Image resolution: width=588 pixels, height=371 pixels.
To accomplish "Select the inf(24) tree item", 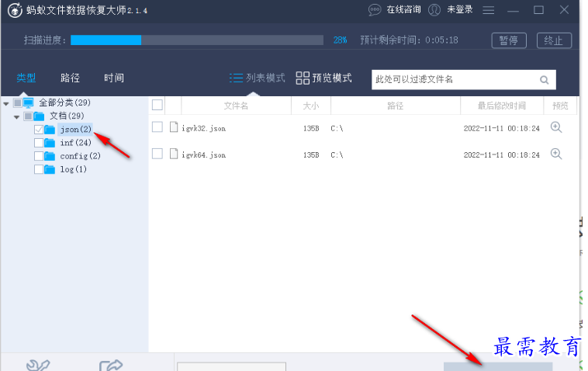I will pos(75,143).
